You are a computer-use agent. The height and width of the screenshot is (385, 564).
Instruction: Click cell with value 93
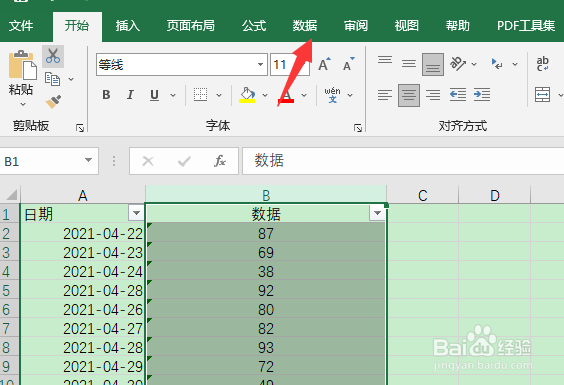(x=266, y=347)
